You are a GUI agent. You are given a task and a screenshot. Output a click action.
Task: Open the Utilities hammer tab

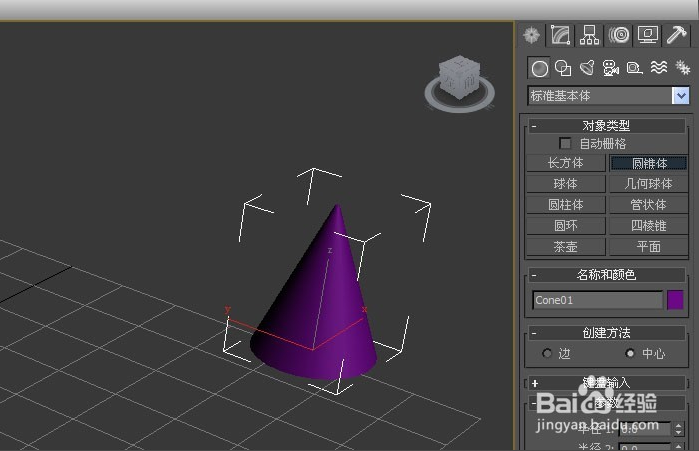(676, 35)
